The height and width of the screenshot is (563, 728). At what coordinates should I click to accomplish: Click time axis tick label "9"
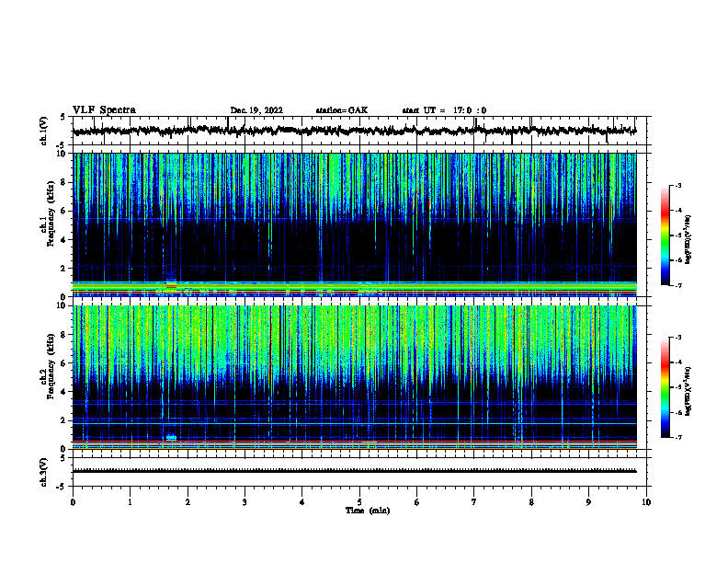[588, 502]
